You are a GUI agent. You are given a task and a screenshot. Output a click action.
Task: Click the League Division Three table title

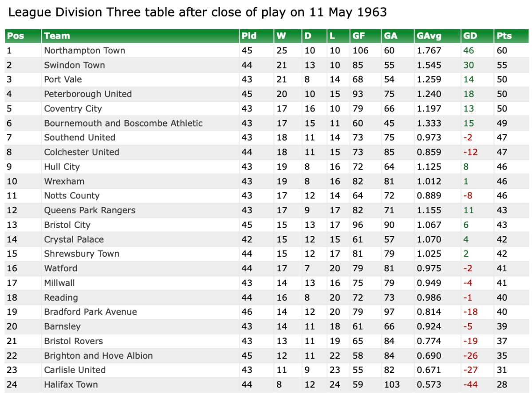(x=197, y=12)
